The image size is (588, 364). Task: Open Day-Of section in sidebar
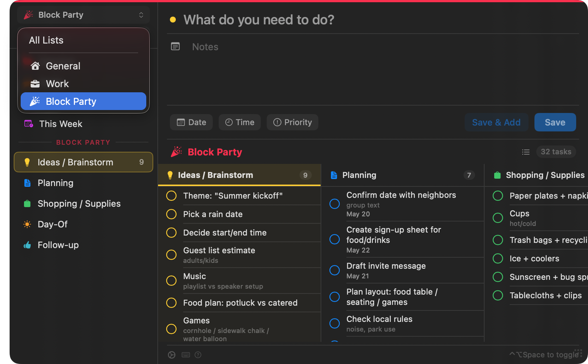point(83,224)
